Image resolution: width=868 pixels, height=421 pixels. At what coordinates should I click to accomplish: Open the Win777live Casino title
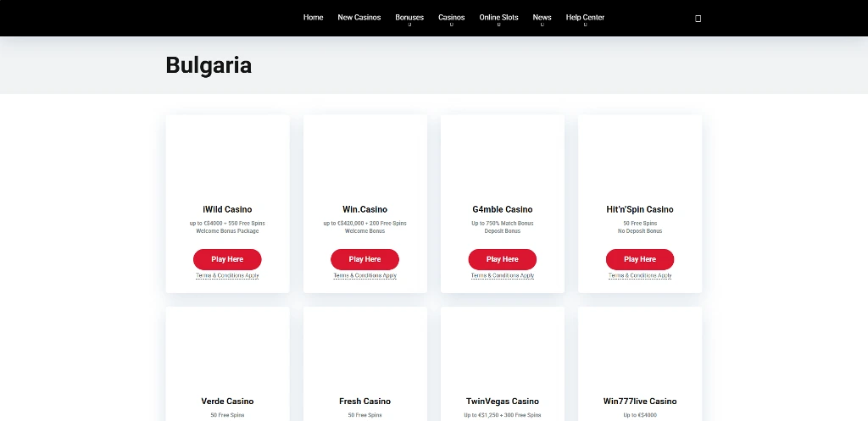tap(640, 402)
